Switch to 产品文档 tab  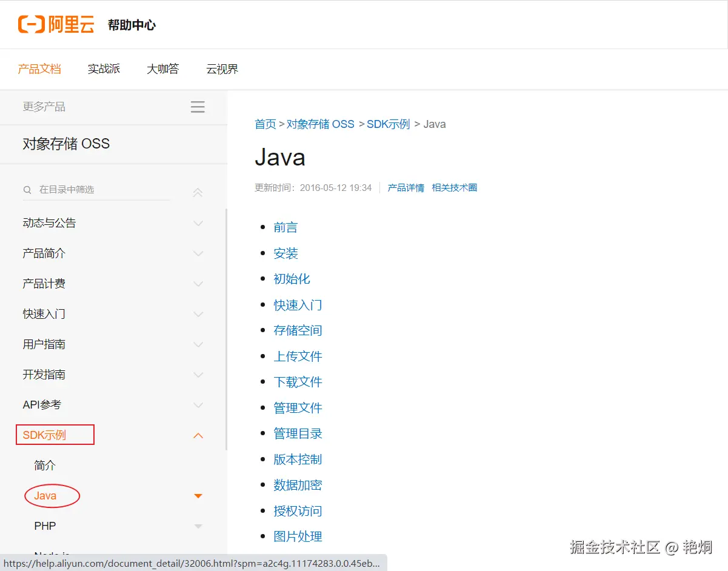(x=39, y=69)
